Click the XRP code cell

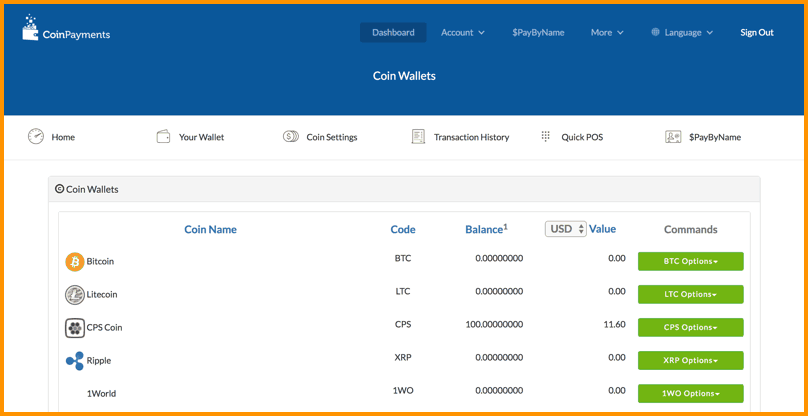click(402, 357)
